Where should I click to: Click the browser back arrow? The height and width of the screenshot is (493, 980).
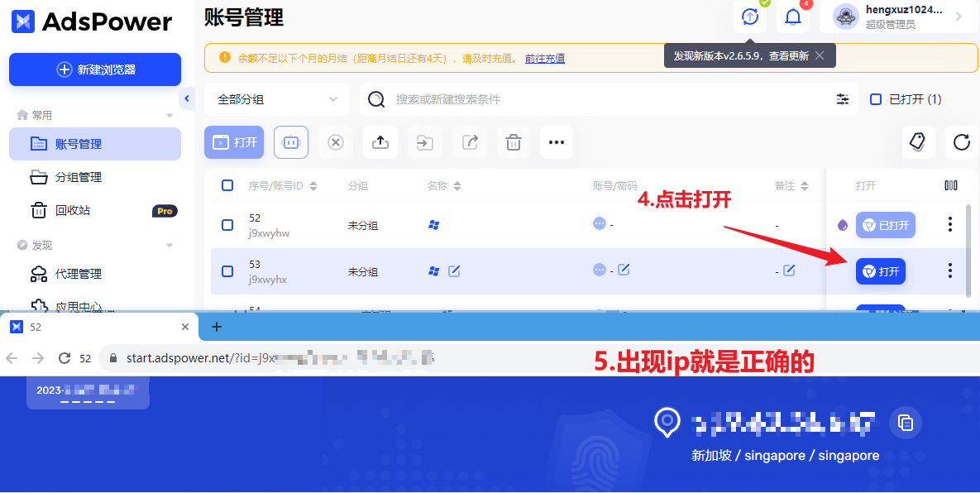click(12, 358)
